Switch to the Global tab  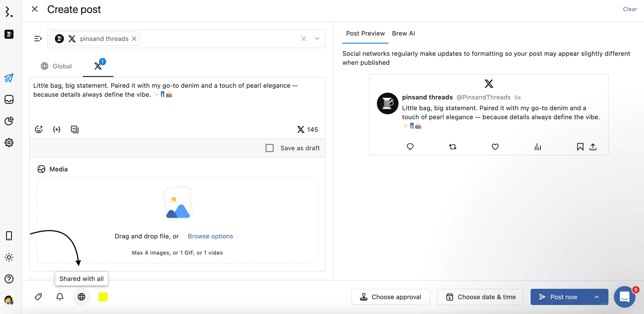[x=56, y=66]
